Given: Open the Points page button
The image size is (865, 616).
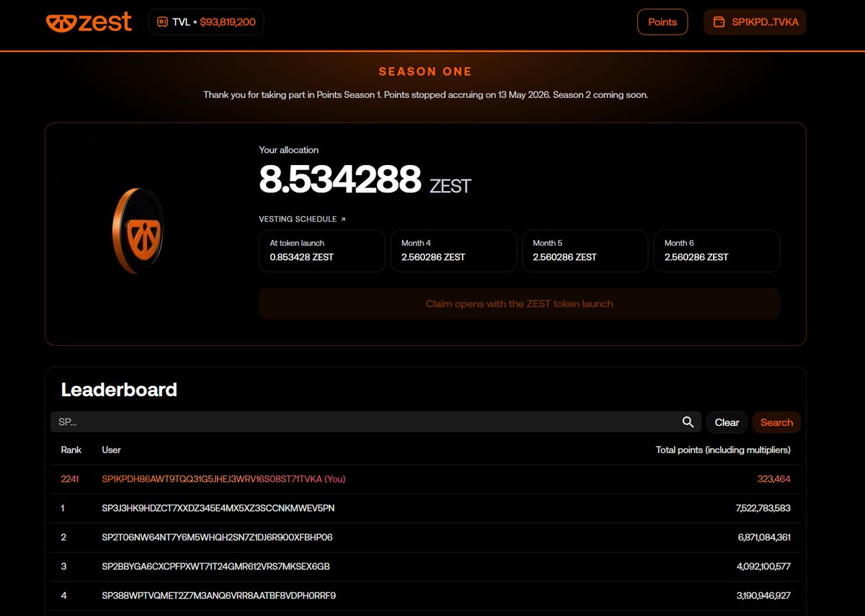Looking at the screenshot, I should coord(662,22).
